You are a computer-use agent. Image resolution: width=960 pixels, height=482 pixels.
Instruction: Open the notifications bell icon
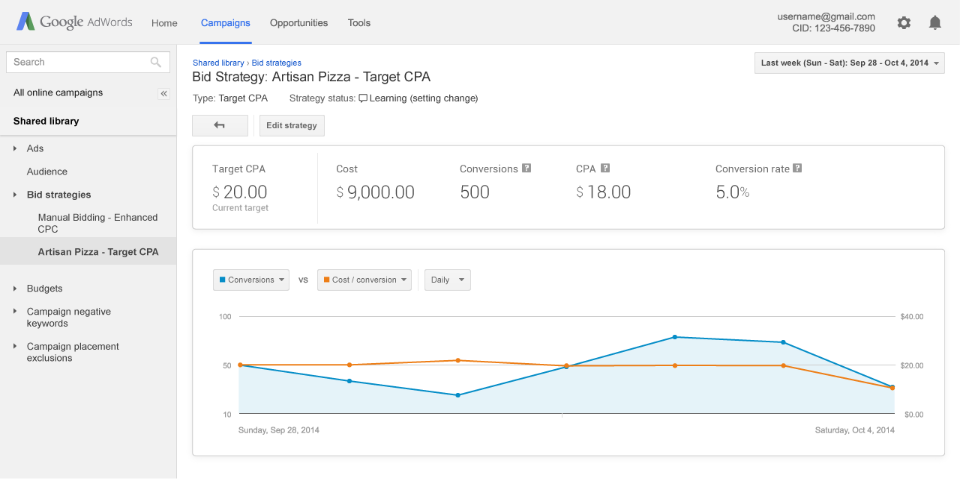coord(935,22)
